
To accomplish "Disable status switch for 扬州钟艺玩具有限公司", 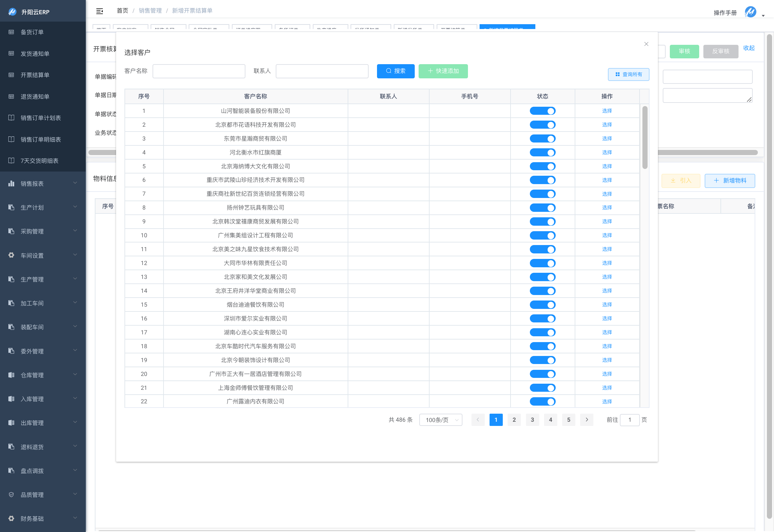I will 542,208.
